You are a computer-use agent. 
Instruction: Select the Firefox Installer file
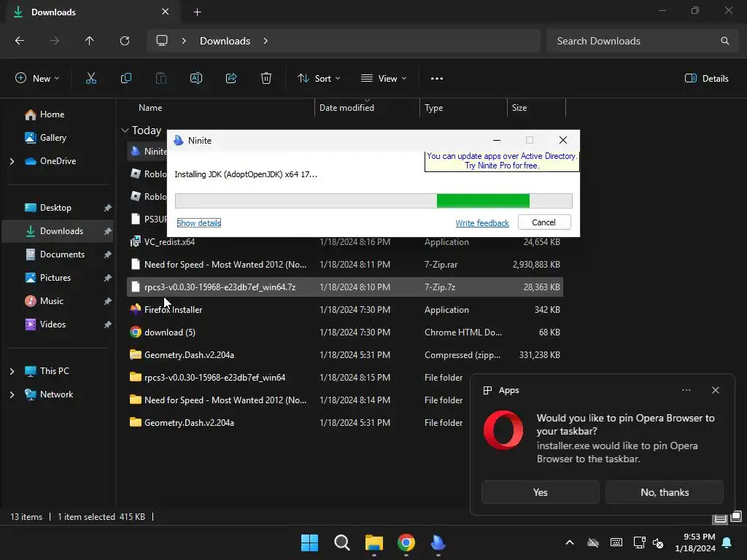click(x=345, y=309)
